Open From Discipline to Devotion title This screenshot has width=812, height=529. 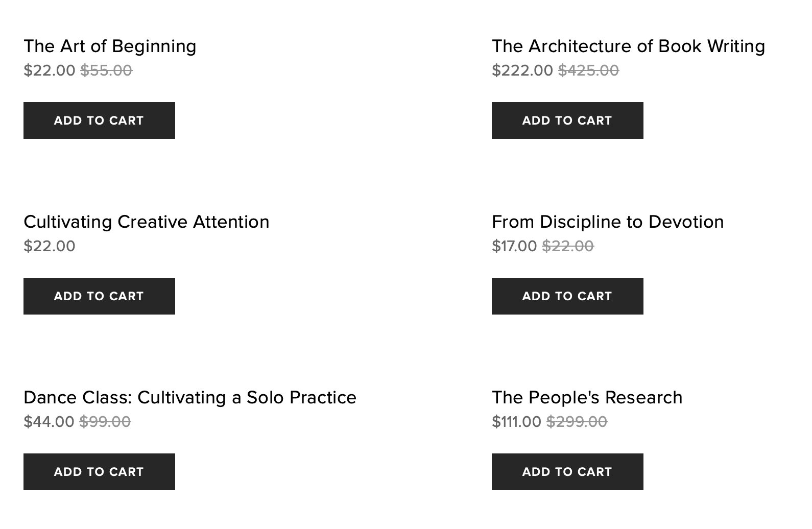(607, 222)
